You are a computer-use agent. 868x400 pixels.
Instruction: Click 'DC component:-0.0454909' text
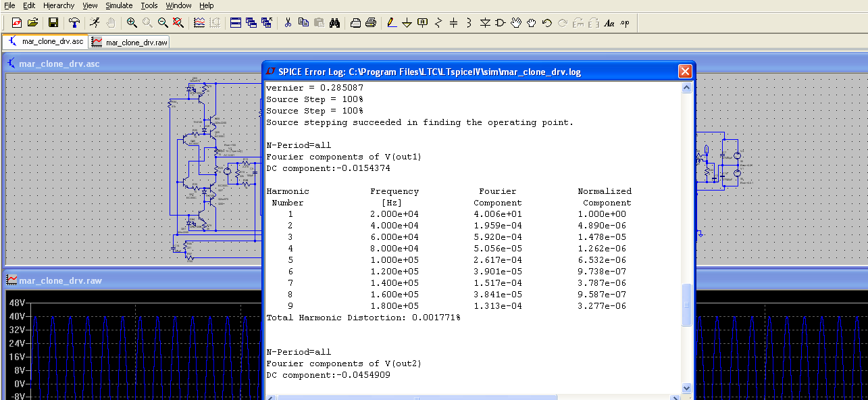click(x=328, y=375)
